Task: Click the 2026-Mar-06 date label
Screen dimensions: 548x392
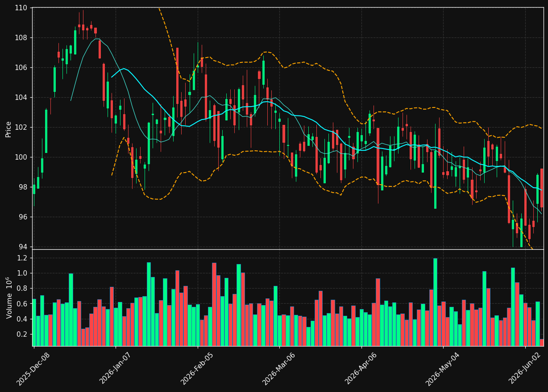Action: (x=279, y=369)
